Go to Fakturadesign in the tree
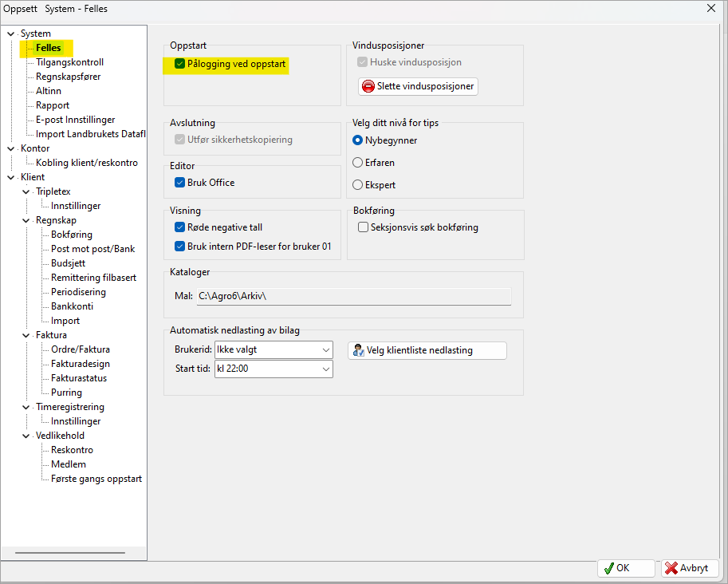728x584 pixels. pyautogui.click(x=81, y=364)
